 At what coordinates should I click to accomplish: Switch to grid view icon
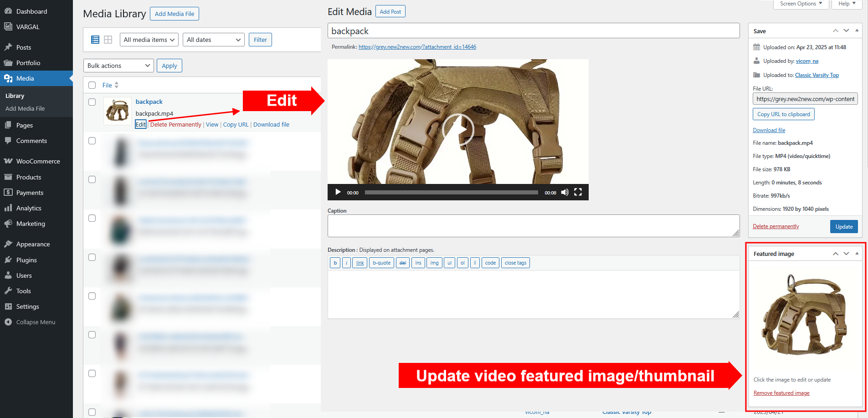pyautogui.click(x=108, y=40)
